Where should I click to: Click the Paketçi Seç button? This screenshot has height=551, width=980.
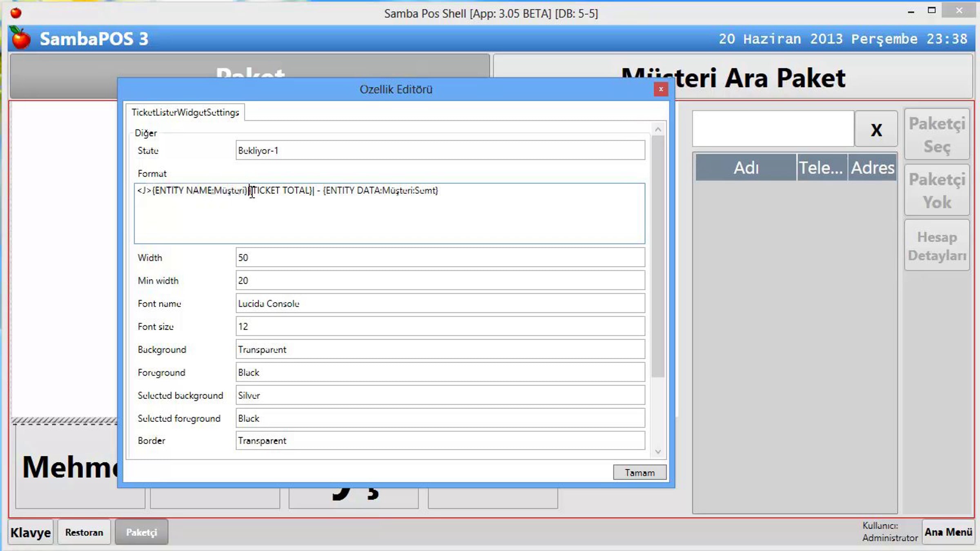[937, 134]
